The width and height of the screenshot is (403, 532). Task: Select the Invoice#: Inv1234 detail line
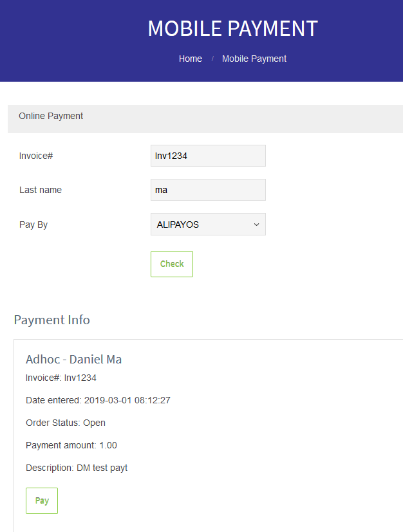(61, 378)
